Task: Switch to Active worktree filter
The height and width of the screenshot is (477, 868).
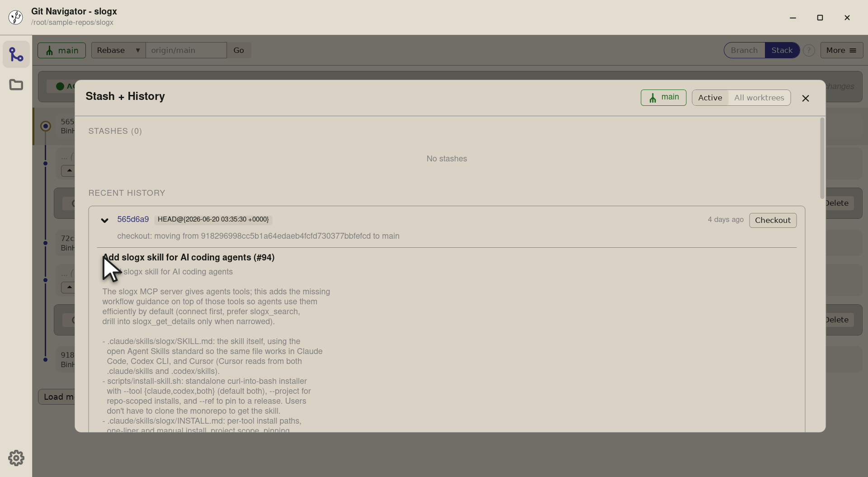Action: [710, 98]
